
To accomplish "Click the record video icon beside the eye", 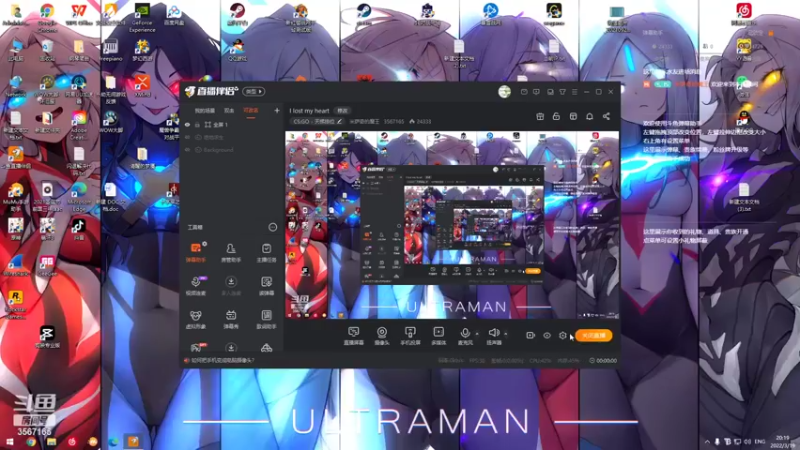I will coord(531,335).
